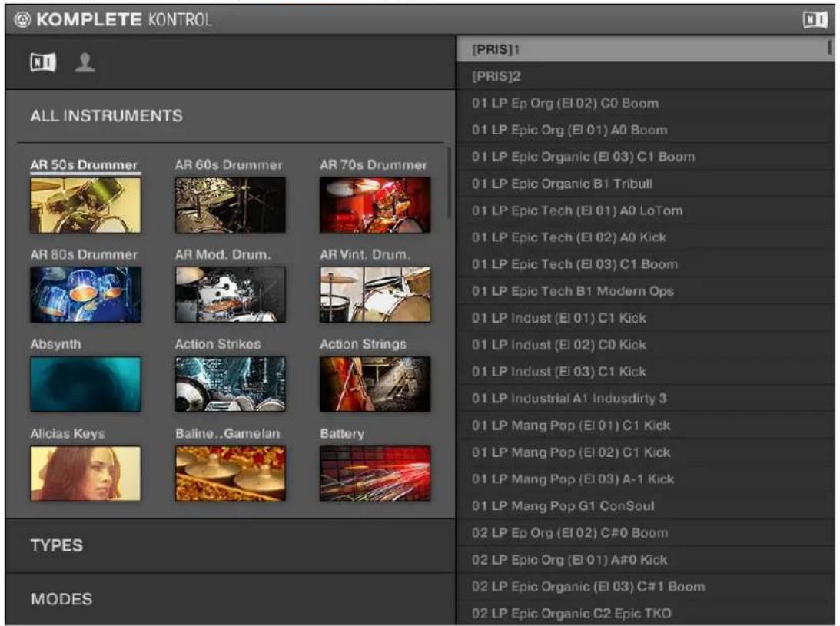The width and height of the screenshot is (840, 626).
Task: Collapse the ALL INSTRUMENTS section header
Action: coord(231,116)
